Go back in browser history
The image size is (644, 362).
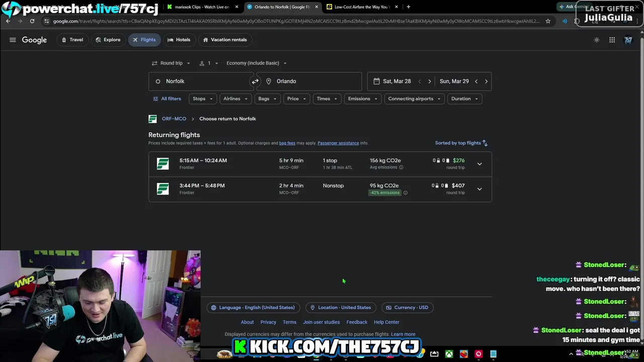tap(8, 21)
